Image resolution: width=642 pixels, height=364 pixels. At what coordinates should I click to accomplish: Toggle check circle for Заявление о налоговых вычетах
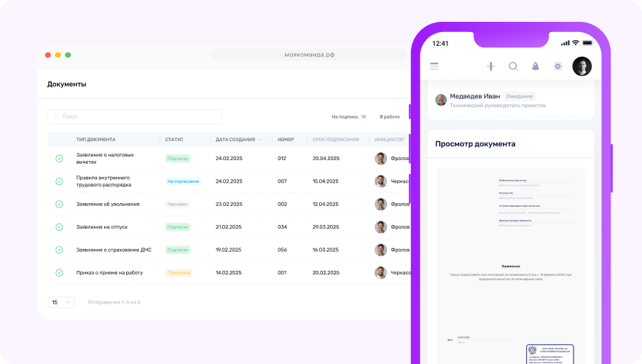click(59, 158)
